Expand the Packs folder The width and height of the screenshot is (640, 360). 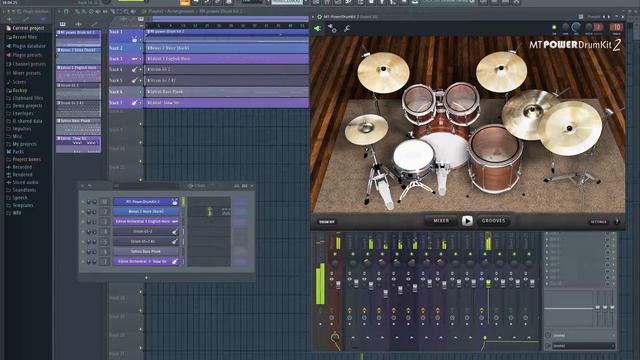(x=15, y=151)
